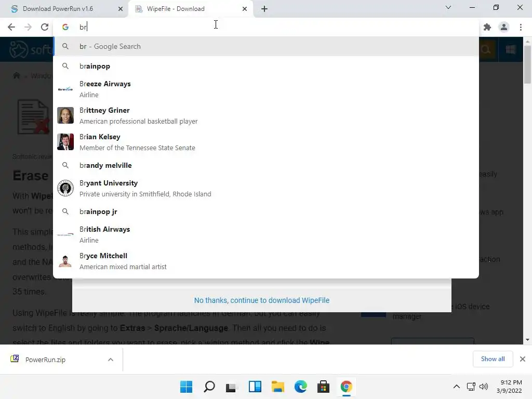The image size is (532, 399).
Task: Click magnifier icon beside brandy melville
Action: coord(65,165)
